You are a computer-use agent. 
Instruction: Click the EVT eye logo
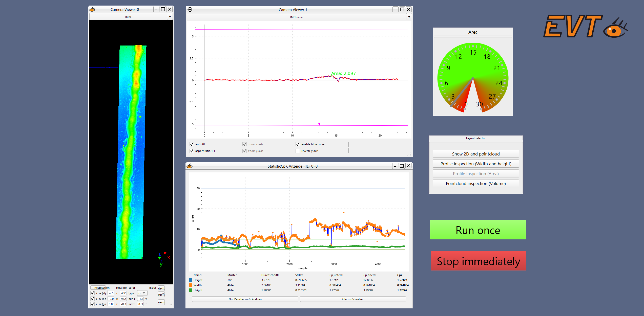[x=615, y=28]
